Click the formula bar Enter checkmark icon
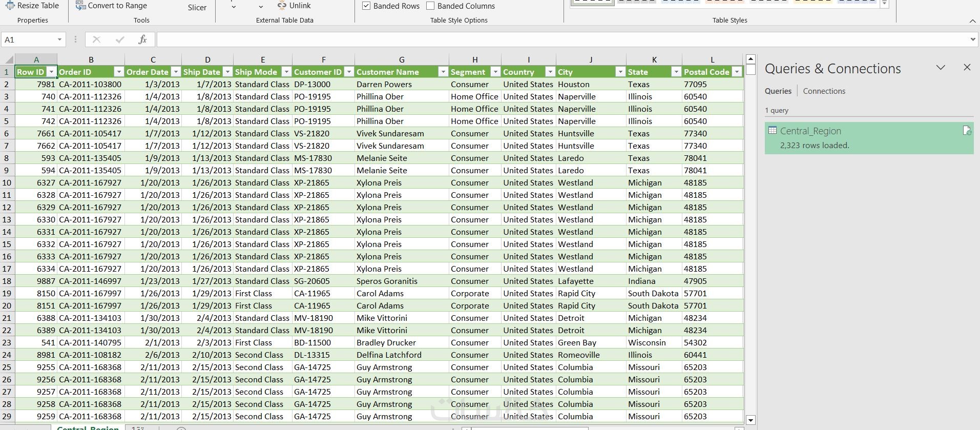This screenshot has width=980, height=430. [120, 39]
